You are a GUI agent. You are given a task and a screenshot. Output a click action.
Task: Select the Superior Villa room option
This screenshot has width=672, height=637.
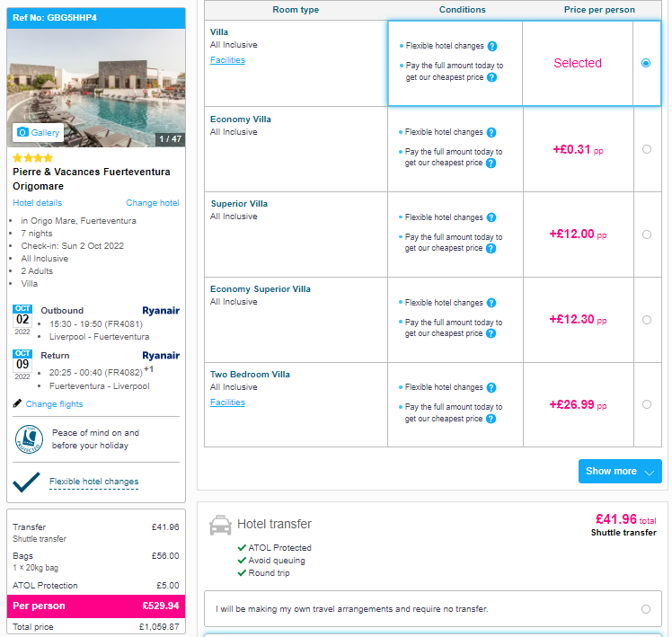pyautogui.click(x=647, y=234)
